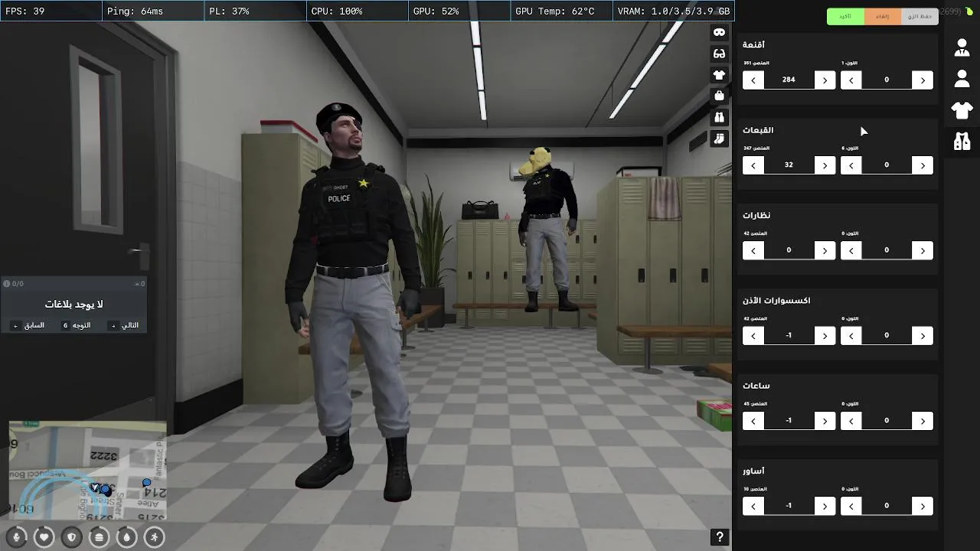Open the question mark help icon
The image size is (980, 551).
[x=720, y=537]
